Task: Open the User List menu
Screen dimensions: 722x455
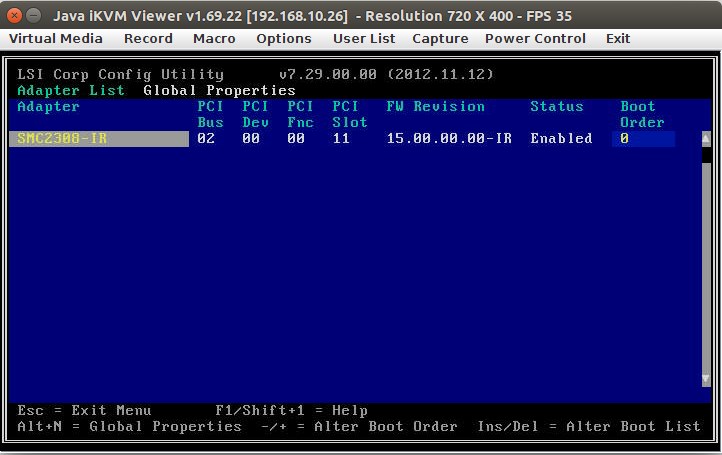Action: pyautogui.click(x=364, y=39)
